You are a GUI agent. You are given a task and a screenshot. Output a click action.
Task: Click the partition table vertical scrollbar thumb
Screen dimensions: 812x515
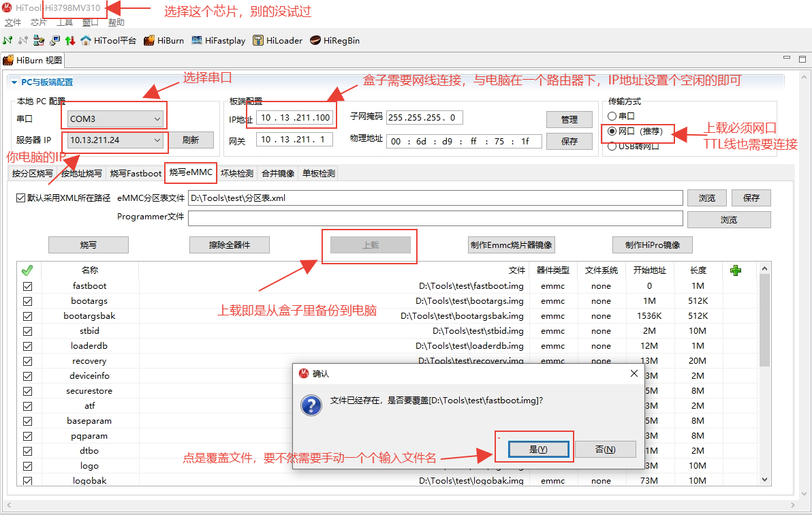[765, 321]
